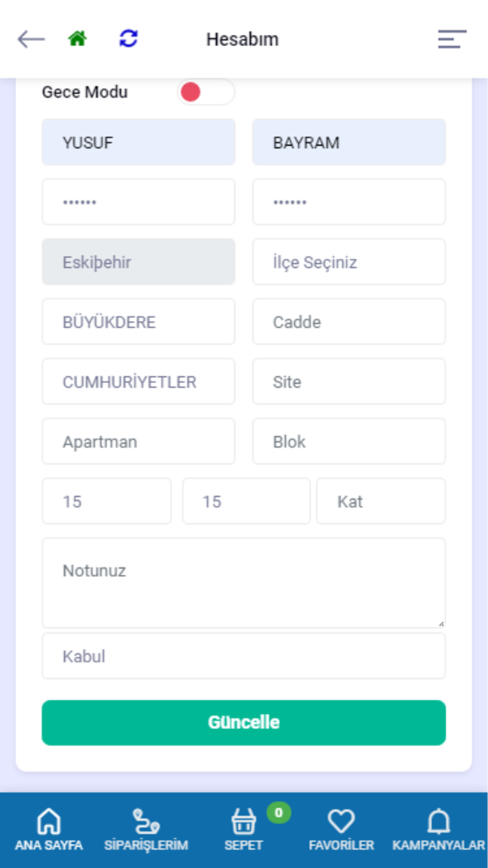Image resolution: width=488 pixels, height=868 pixels.
Task: Expand the İlçe Seçiniz dropdown
Action: pyautogui.click(x=349, y=262)
